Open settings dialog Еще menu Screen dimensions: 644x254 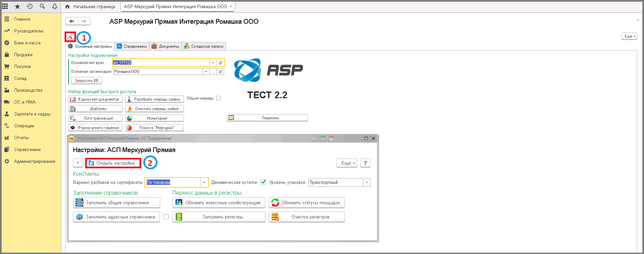347,163
